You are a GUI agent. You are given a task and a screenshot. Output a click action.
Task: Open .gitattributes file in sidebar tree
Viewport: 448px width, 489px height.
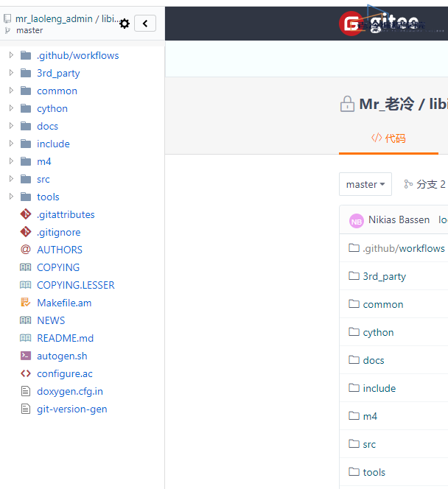[66, 214]
